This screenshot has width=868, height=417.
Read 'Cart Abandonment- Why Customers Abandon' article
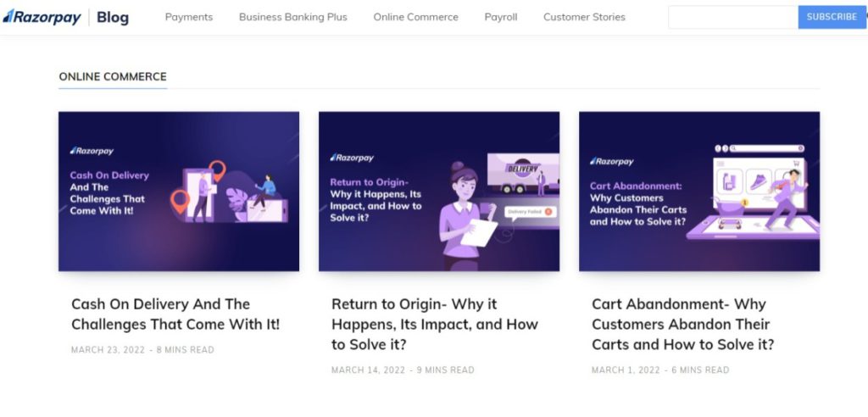click(682, 324)
